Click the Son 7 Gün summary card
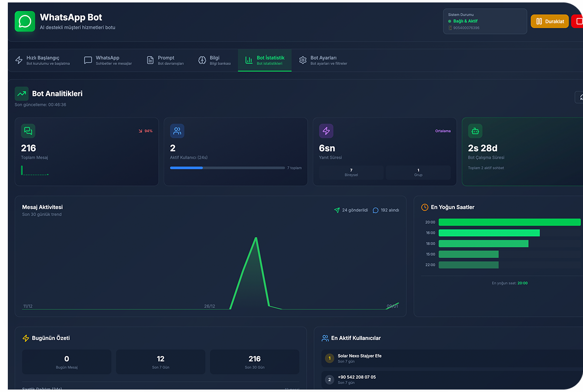583x392 pixels. pyautogui.click(x=160, y=362)
